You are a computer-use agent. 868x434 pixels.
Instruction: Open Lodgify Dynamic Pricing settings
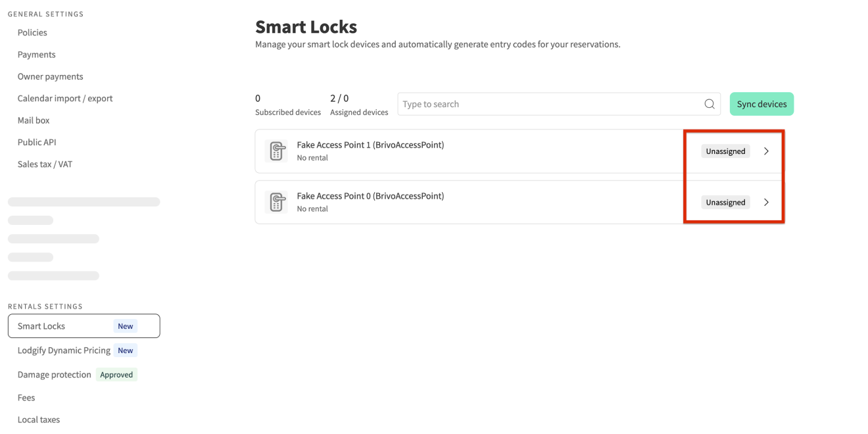click(x=64, y=350)
